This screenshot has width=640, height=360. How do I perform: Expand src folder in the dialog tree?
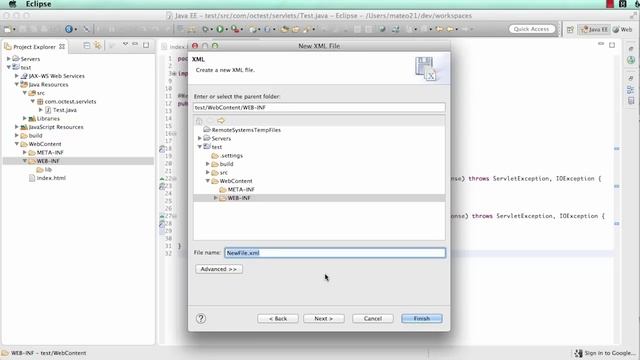click(x=208, y=172)
